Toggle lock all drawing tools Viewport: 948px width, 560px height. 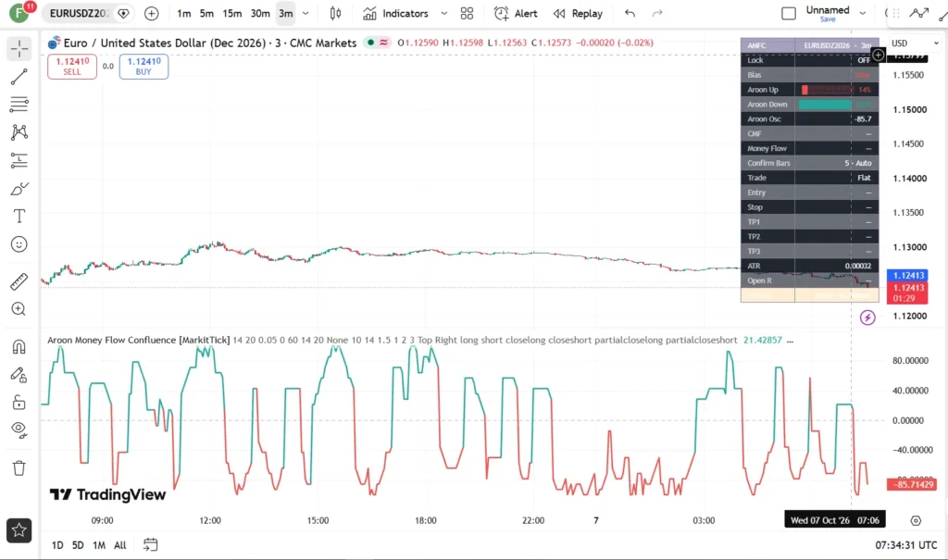coord(19,402)
